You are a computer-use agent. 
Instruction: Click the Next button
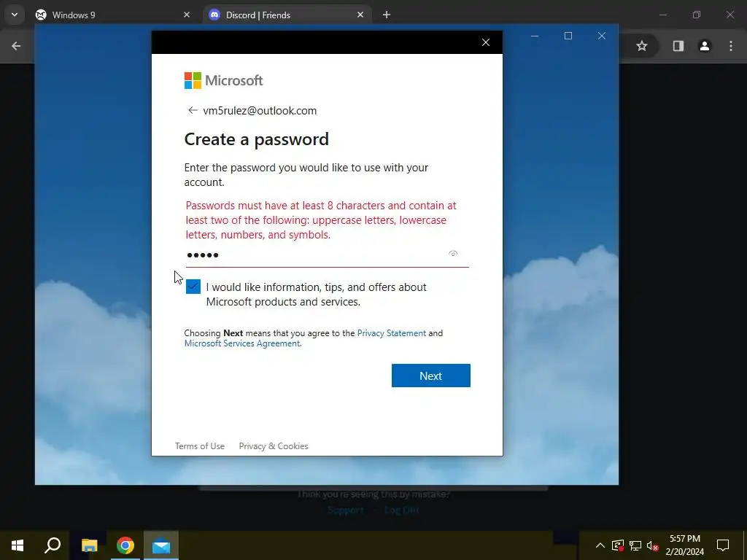tap(430, 376)
